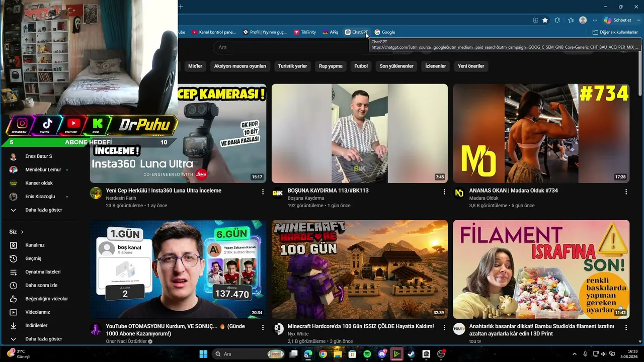
Task: Expand Diğer sık kullanılanlar folder
Action: tap(615, 32)
